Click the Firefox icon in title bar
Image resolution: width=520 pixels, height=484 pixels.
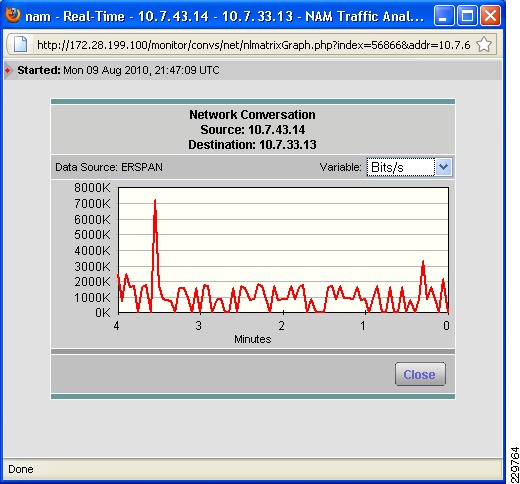13,15
